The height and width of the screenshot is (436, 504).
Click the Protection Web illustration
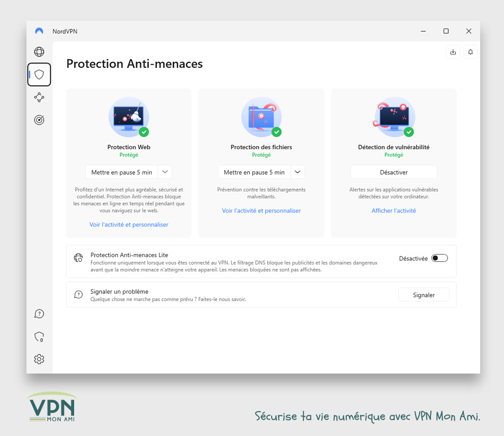129,117
